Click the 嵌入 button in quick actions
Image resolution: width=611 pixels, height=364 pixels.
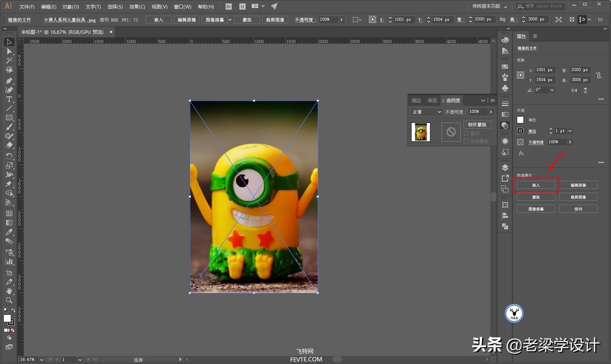point(536,185)
